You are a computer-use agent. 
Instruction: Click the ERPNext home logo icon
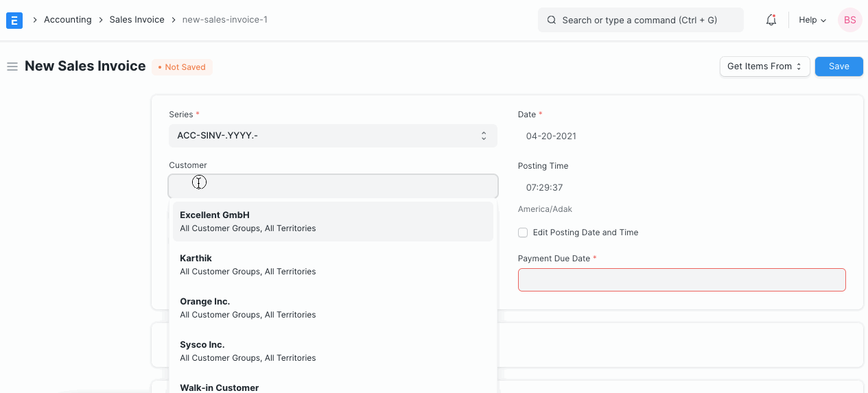pyautogui.click(x=14, y=20)
